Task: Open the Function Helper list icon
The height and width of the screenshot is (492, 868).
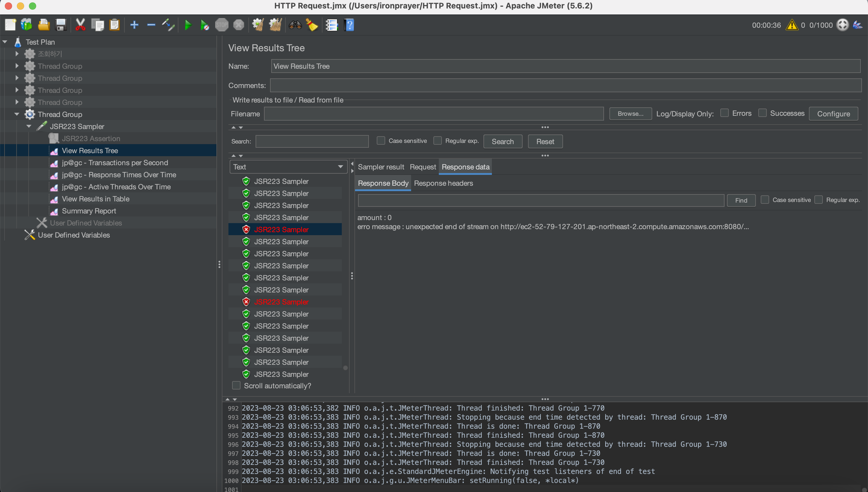Action: click(x=332, y=25)
